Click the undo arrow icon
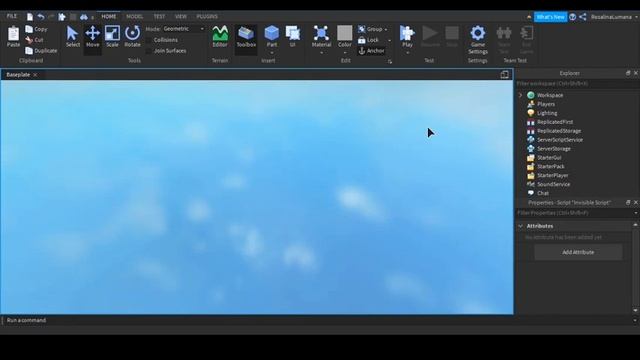Viewport: 640px width, 360px height. click(x=41, y=17)
